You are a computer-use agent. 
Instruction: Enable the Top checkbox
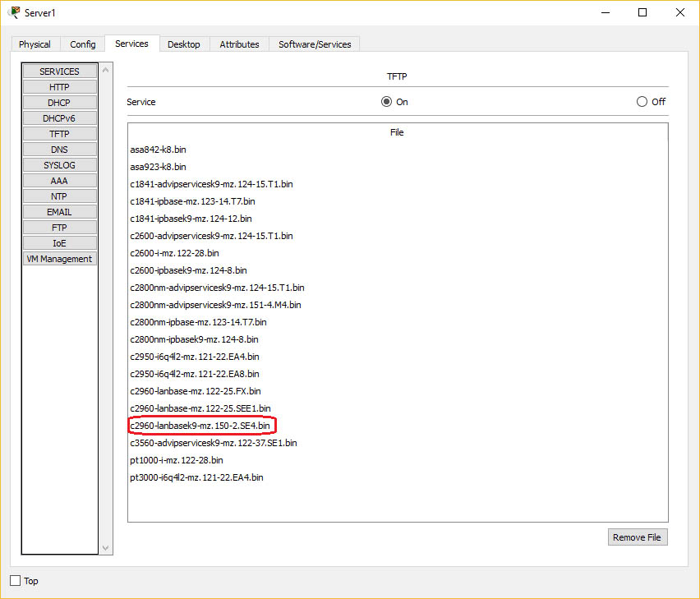tap(15, 581)
